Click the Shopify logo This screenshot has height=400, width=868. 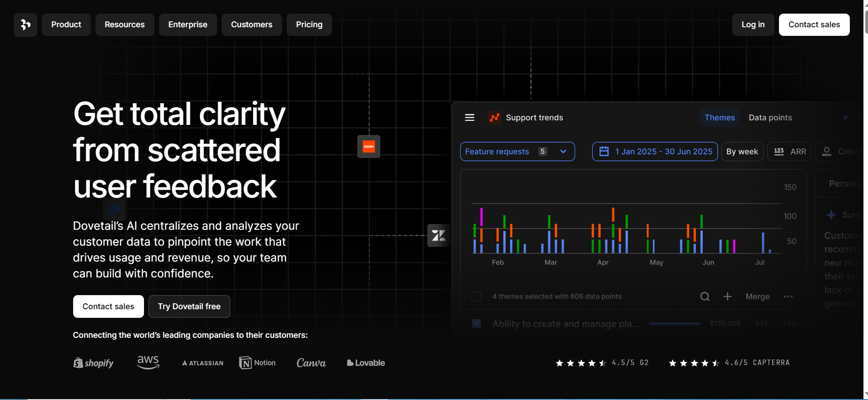(x=94, y=363)
